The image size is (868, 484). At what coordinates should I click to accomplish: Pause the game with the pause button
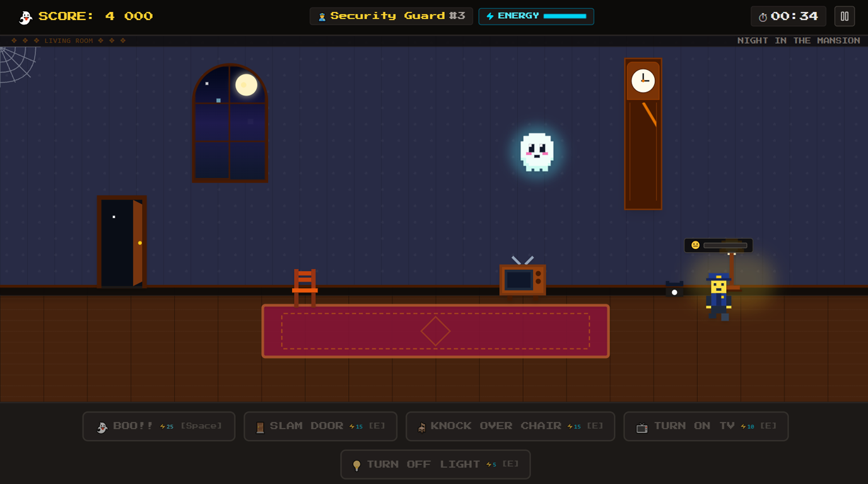(845, 16)
